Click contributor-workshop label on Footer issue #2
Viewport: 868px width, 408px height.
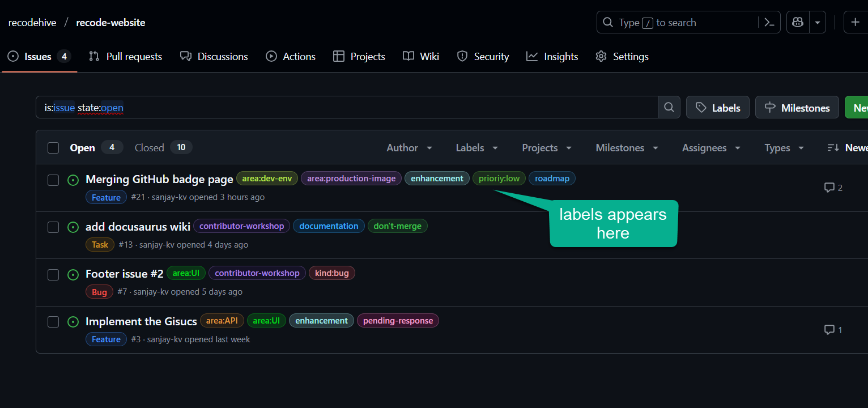pos(257,273)
